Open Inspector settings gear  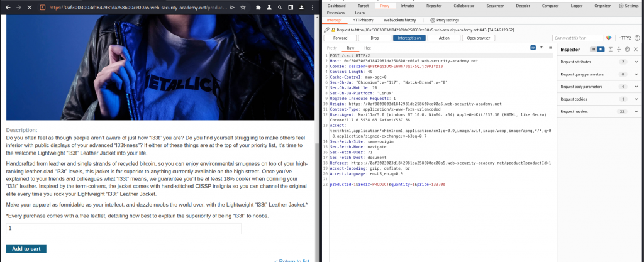coord(627,49)
